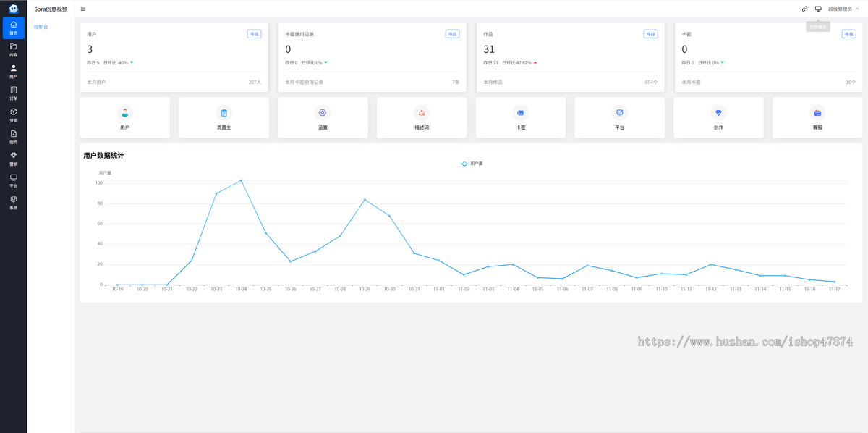868x433 pixels.
Task: Click the Sora app logo in sidebar
Action: [13, 9]
